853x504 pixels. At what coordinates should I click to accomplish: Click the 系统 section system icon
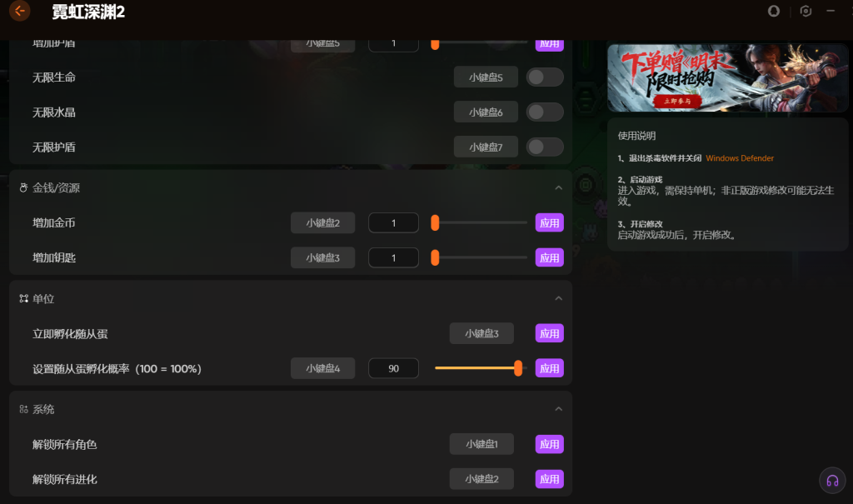[x=23, y=409]
